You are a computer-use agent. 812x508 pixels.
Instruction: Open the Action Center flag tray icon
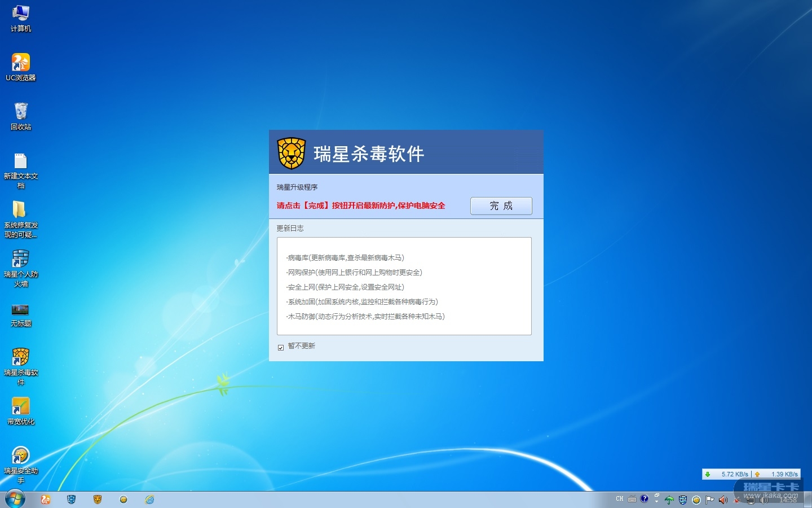pyautogui.click(x=710, y=500)
